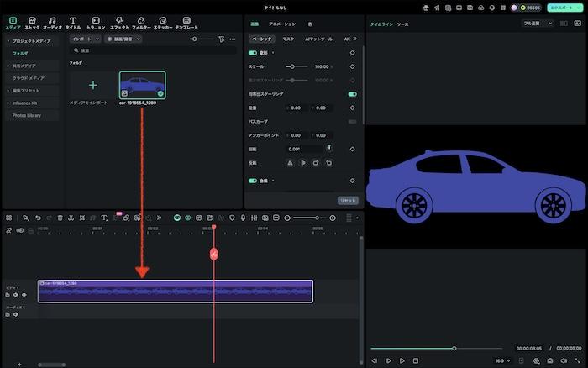Click the split scissors icon on playhead
The image size is (588, 368).
(214, 254)
